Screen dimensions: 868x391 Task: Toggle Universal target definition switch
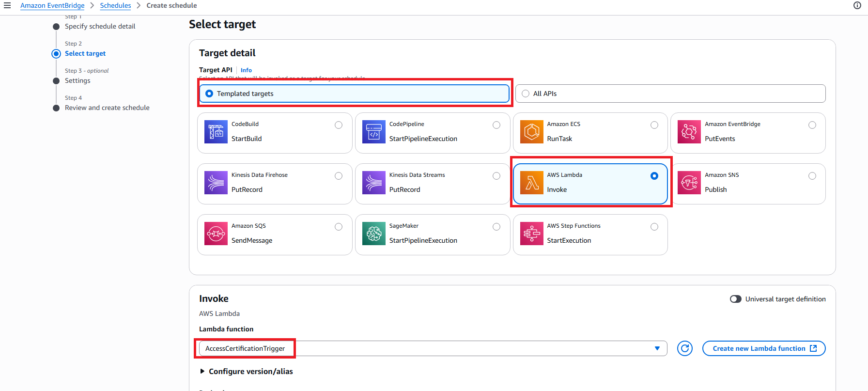coord(736,299)
